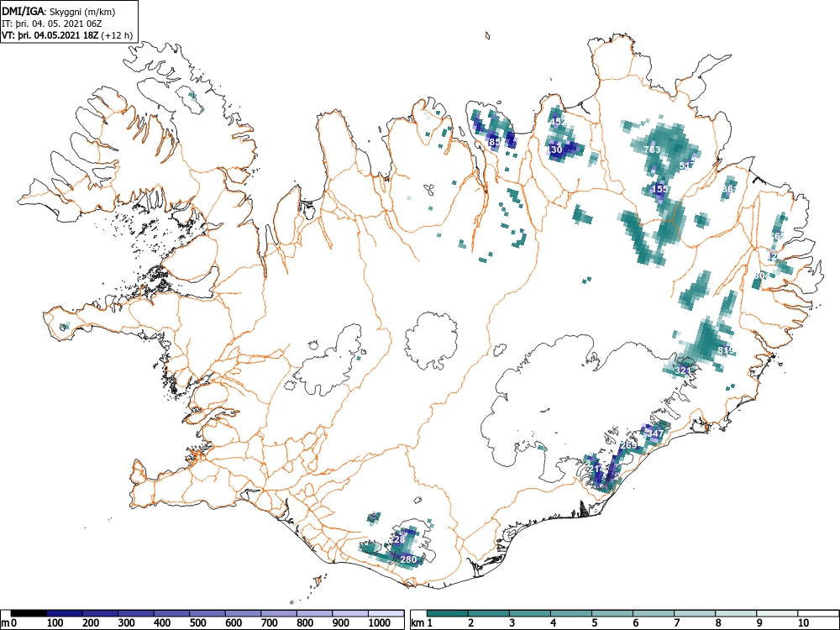
Task: Choose the 900–1000 m pale lavender swatch
Action: [350, 613]
